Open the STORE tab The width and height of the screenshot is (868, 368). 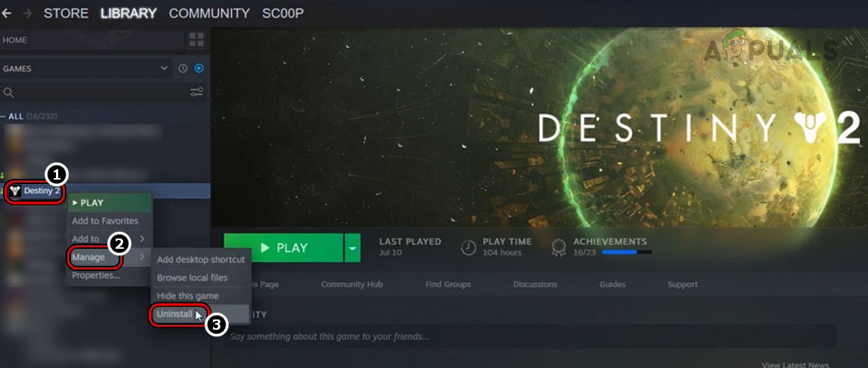pos(66,13)
